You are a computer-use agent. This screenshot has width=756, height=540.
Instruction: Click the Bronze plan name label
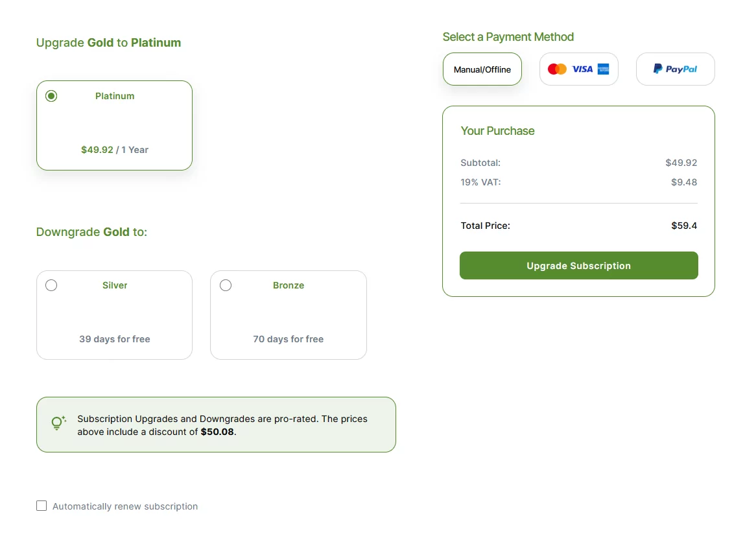(289, 285)
